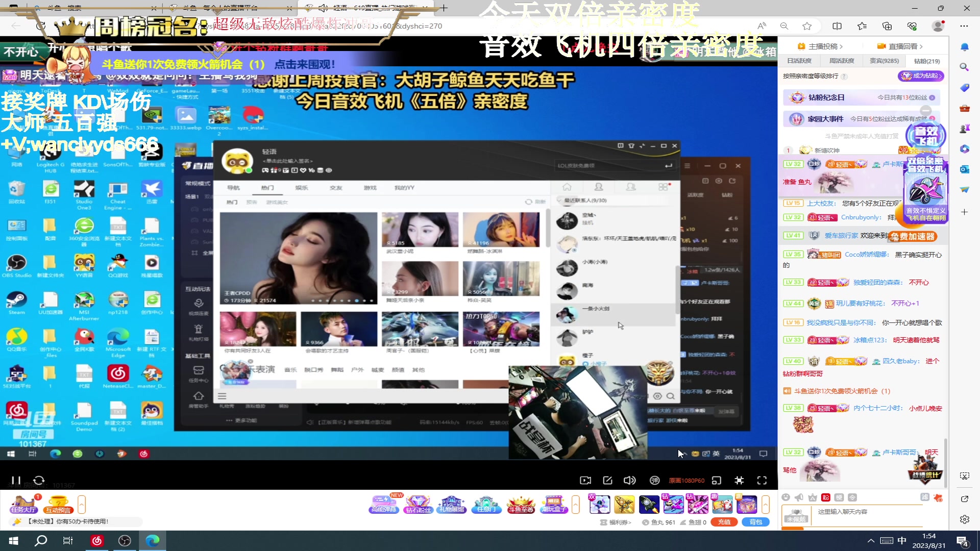Toggle web page fullscreen mode
The height and width of the screenshot is (551, 980).
(739, 480)
